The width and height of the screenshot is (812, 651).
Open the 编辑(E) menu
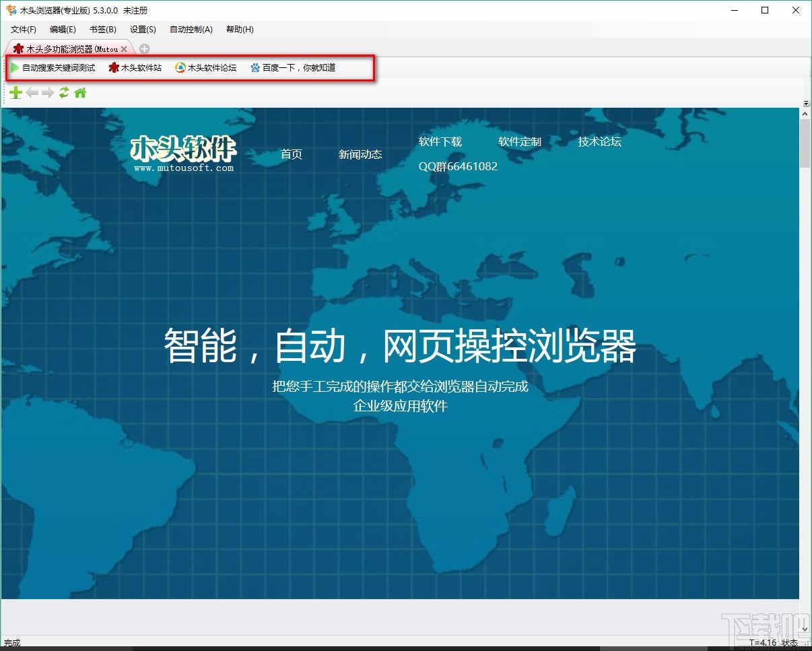tap(63, 30)
